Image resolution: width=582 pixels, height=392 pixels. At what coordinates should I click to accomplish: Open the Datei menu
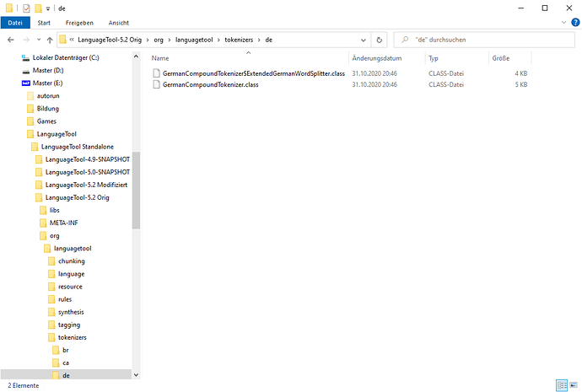14,23
